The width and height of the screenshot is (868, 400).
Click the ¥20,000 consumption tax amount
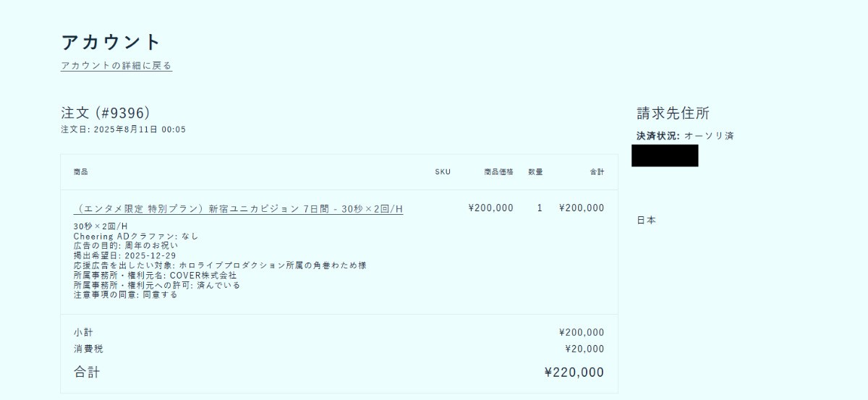(584, 349)
